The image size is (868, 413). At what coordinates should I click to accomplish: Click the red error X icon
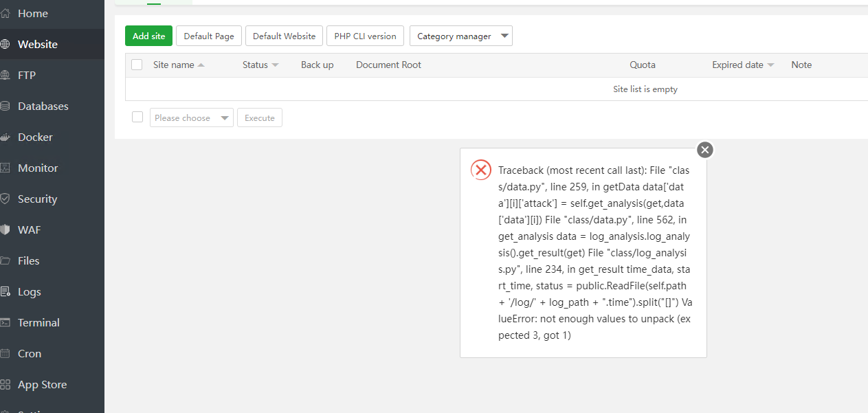click(x=481, y=170)
